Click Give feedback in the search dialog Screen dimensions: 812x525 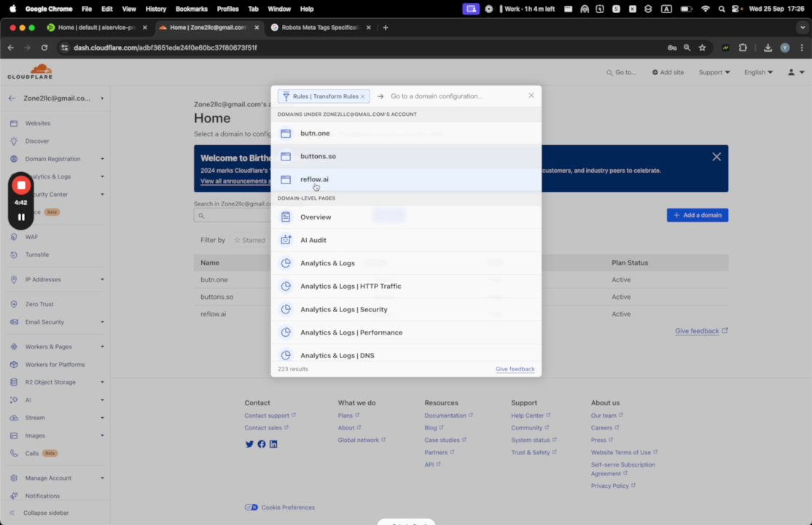coord(515,369)
